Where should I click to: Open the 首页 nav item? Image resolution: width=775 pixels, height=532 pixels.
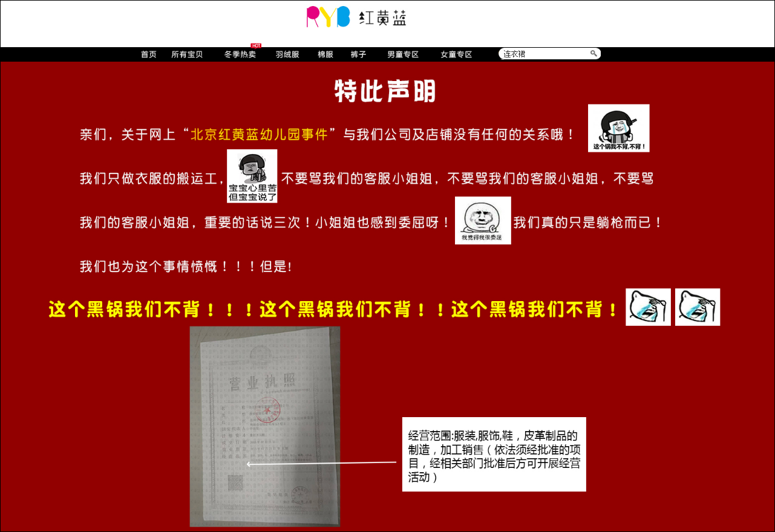(149, 54)
